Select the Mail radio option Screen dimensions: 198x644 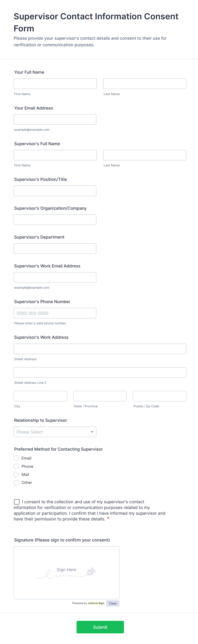point(16,474)
